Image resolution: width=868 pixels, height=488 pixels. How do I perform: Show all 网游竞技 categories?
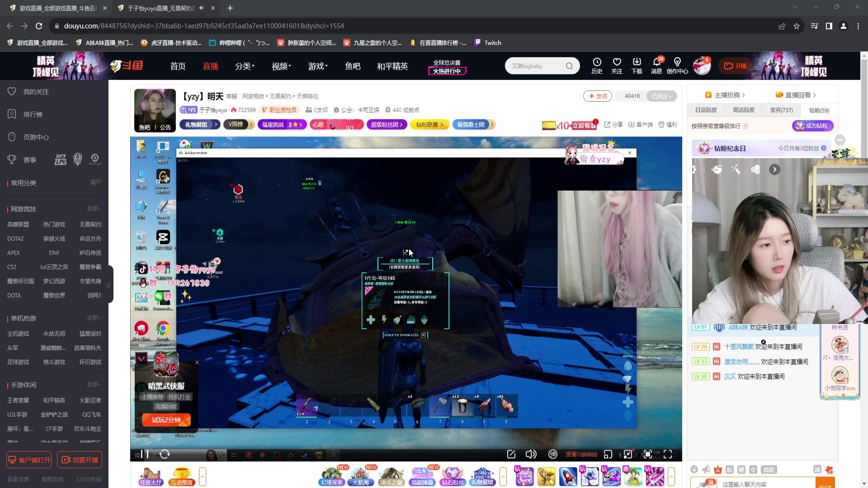coord(94,209)
